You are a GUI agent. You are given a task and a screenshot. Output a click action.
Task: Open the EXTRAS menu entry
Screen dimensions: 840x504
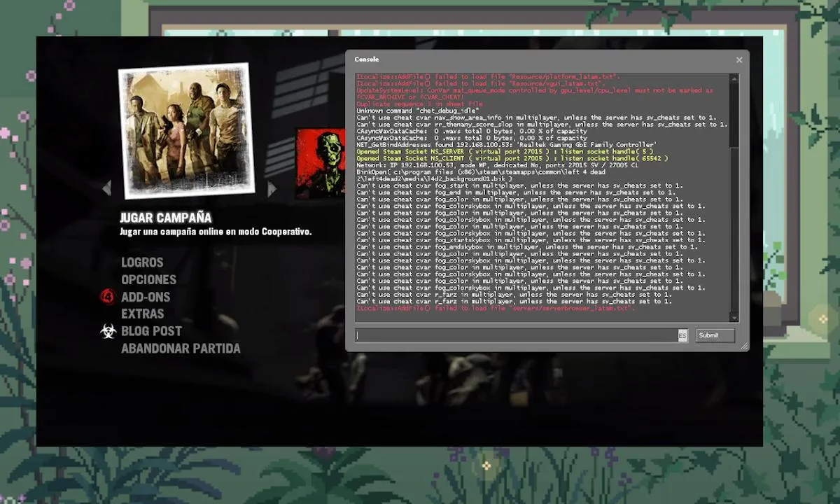143,314
